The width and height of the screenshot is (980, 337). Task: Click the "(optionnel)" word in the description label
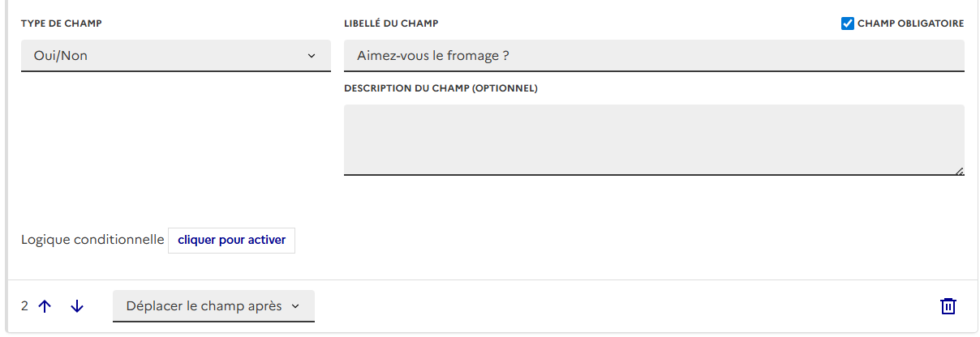(x=504, y=88)
